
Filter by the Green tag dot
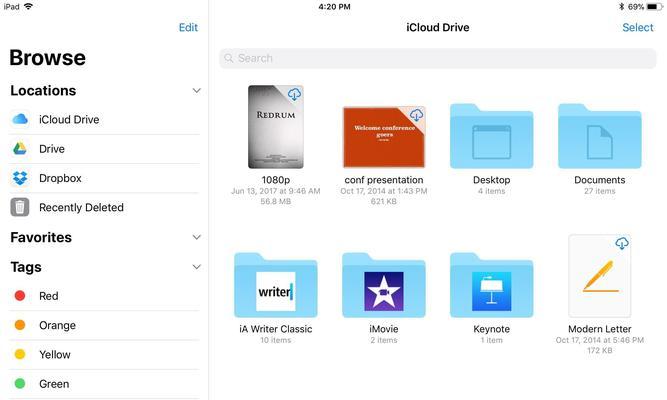(20, 383)
